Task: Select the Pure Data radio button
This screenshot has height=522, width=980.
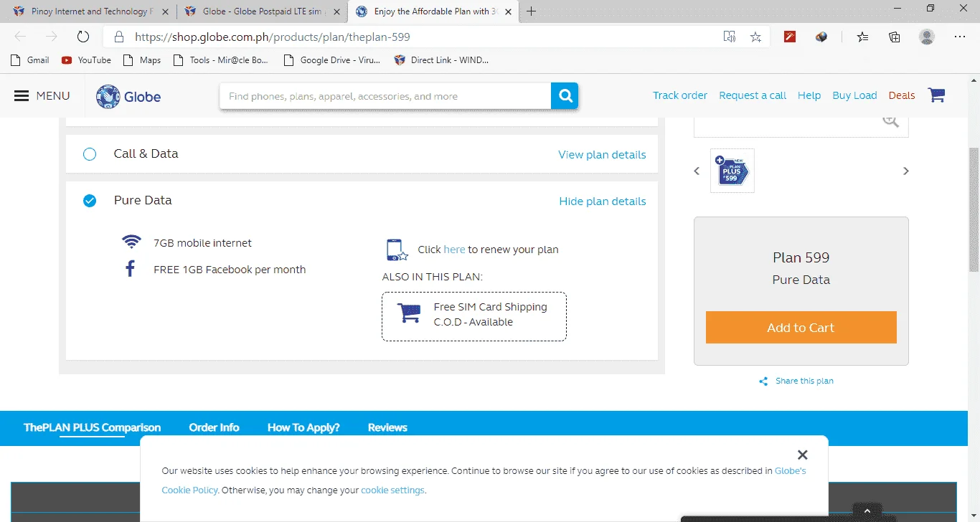Action: (x=90, y=201)
